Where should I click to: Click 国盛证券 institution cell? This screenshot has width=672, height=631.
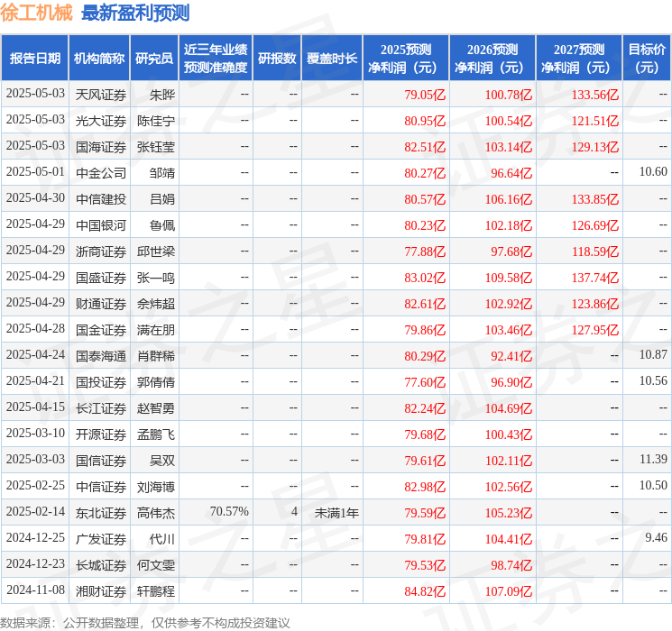coord(101,278)
